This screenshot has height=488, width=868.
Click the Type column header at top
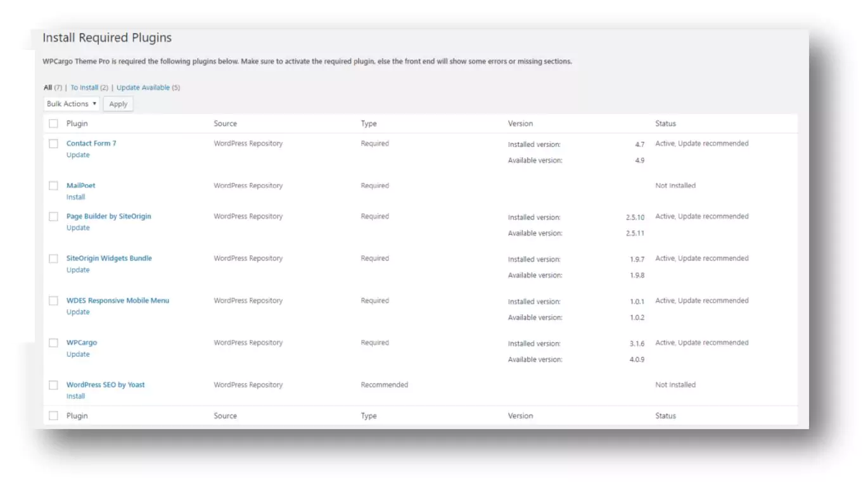point(369,124)
